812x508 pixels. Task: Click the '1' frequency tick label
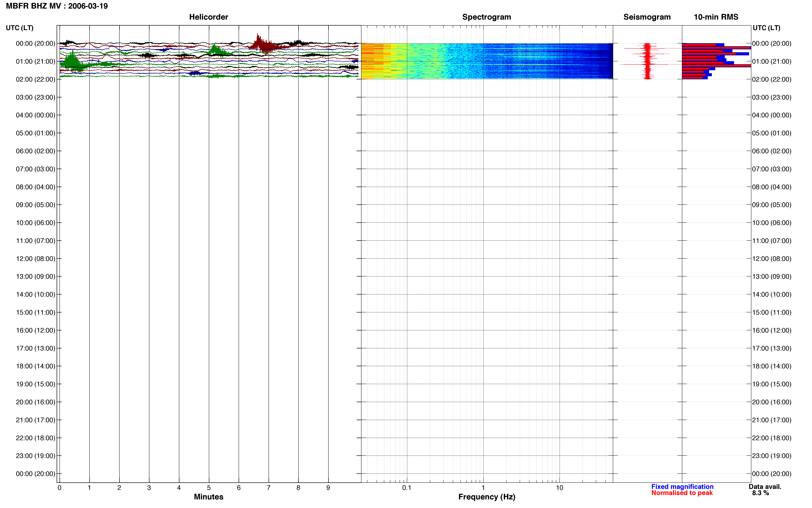pos(483,488)
